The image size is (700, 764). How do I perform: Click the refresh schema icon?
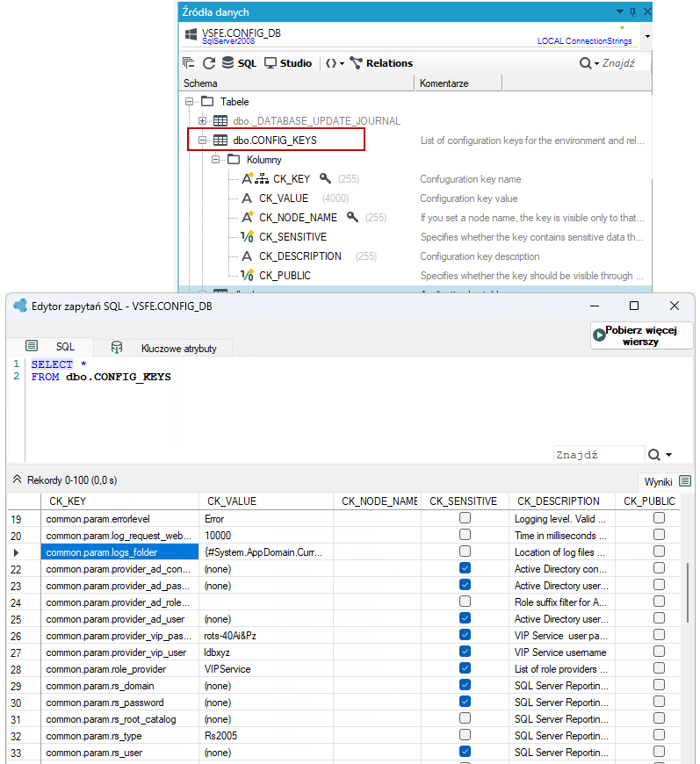pyautogui.click(x=209, y=63)
